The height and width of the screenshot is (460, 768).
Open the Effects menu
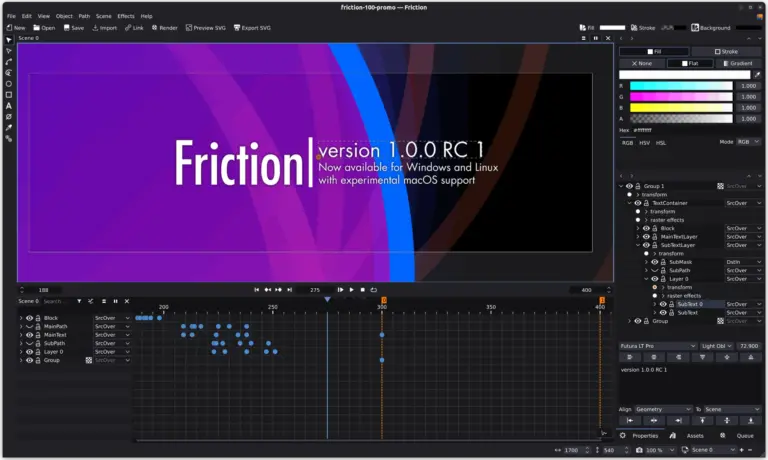pos(126,16)
